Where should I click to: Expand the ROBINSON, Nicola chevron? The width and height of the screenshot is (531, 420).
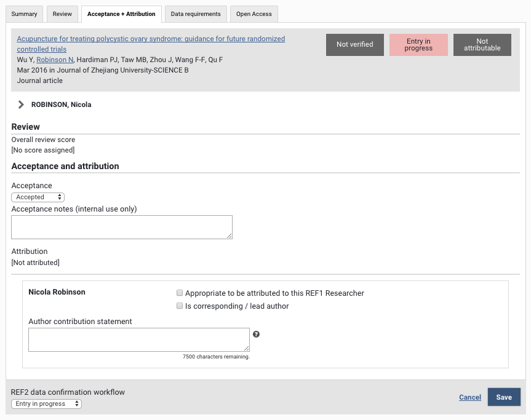(21, 105)
